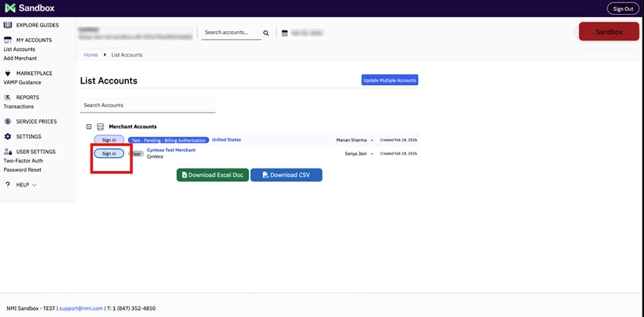Click the grey Test status badge
The height and width of the screenshot is (317, 644).
pos(136,154)
